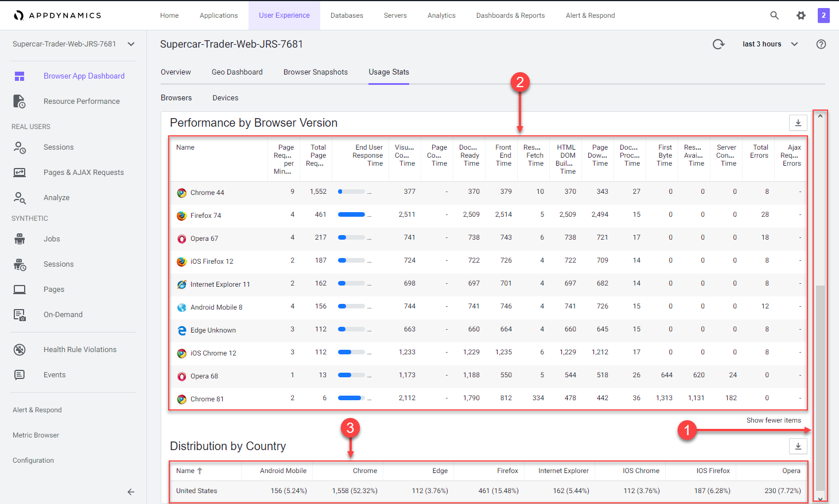Select the Devices sub-tab

pos(226,98)
